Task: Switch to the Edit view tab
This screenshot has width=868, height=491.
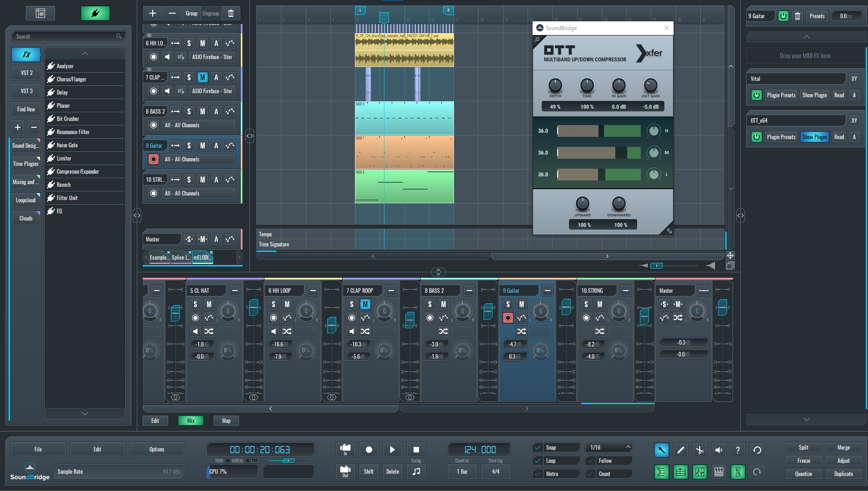Action: 155,421
